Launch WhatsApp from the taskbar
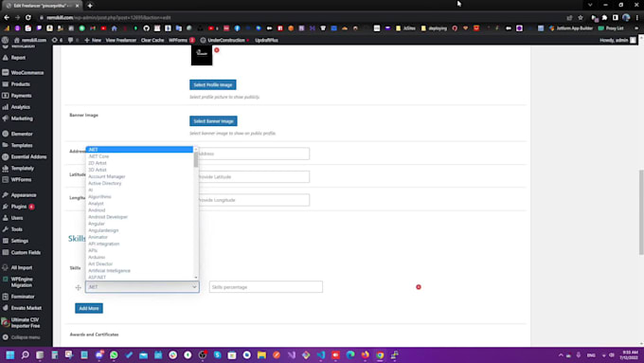Image resolution: width=644 pixels, height=363 pixels. point(114,355)
